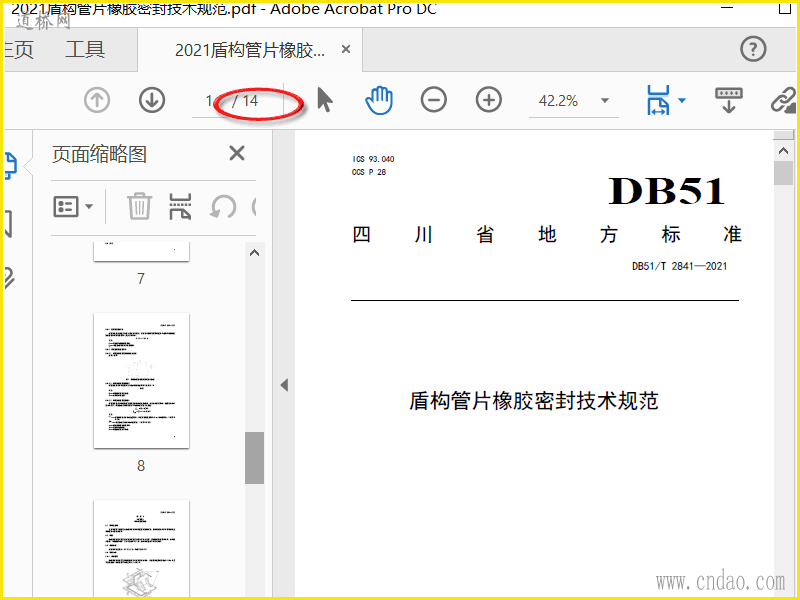800x600 pixels.
Task: Go to previous page with up arrow
Action: coord(97,100)
